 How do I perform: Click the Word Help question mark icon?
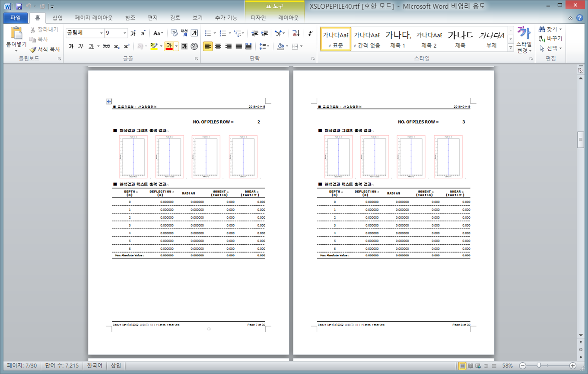tap(580, 18)
